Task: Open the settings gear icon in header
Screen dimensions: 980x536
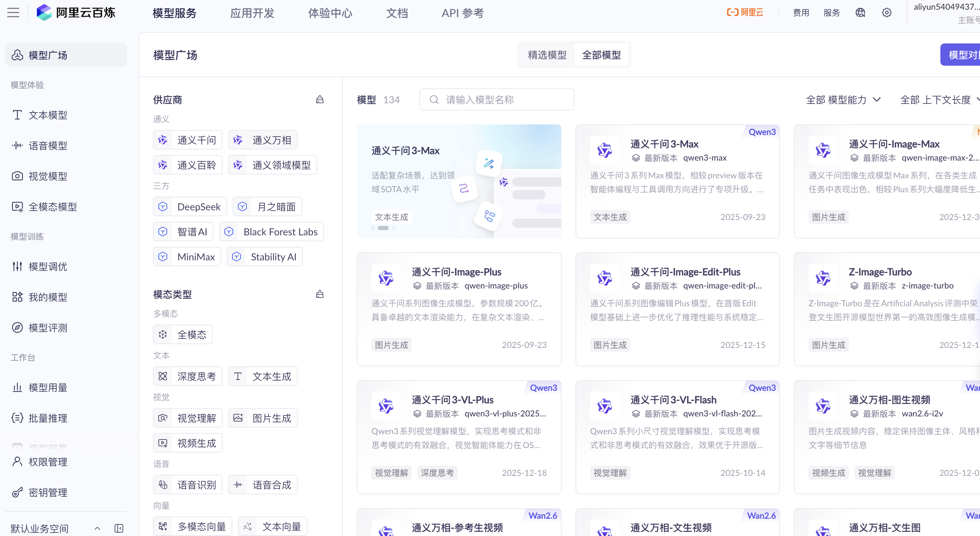Action: (x=886, y=13)
